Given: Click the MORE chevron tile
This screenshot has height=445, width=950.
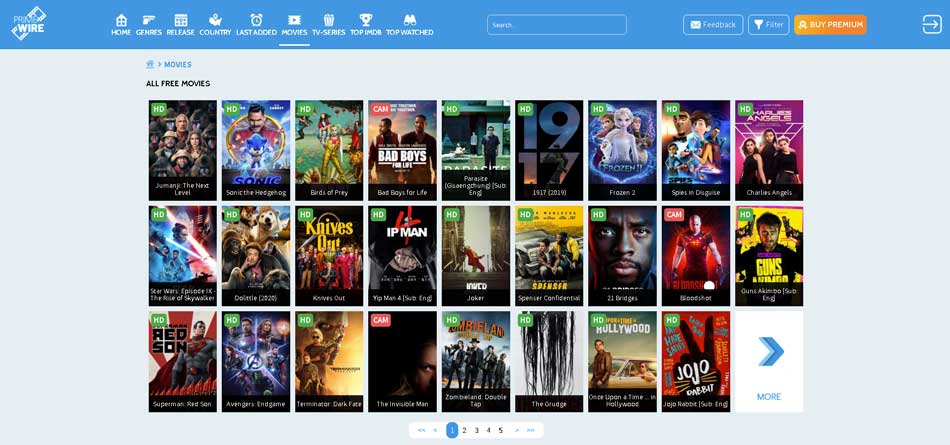Looking at the screenshot, I should 769,362.
